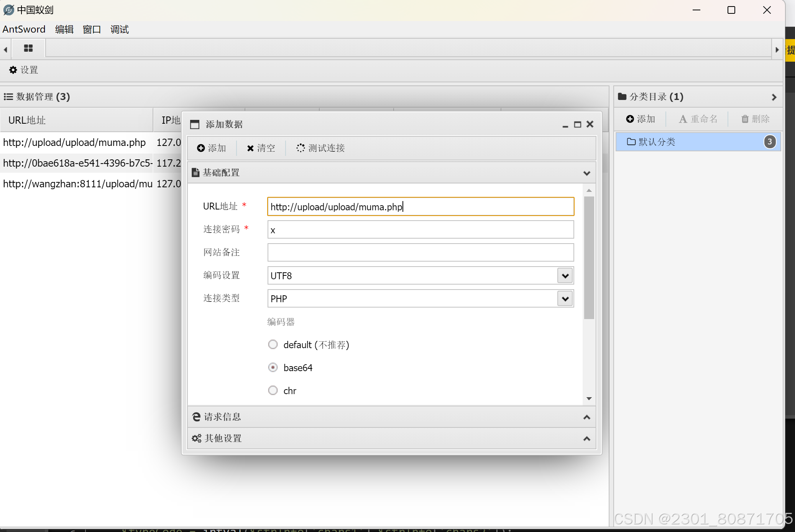Image resolution: width=795 pixels, height=532 pixels.
Task: Click 添加 in category panel toolbar
Action: [x=641, y=119]
